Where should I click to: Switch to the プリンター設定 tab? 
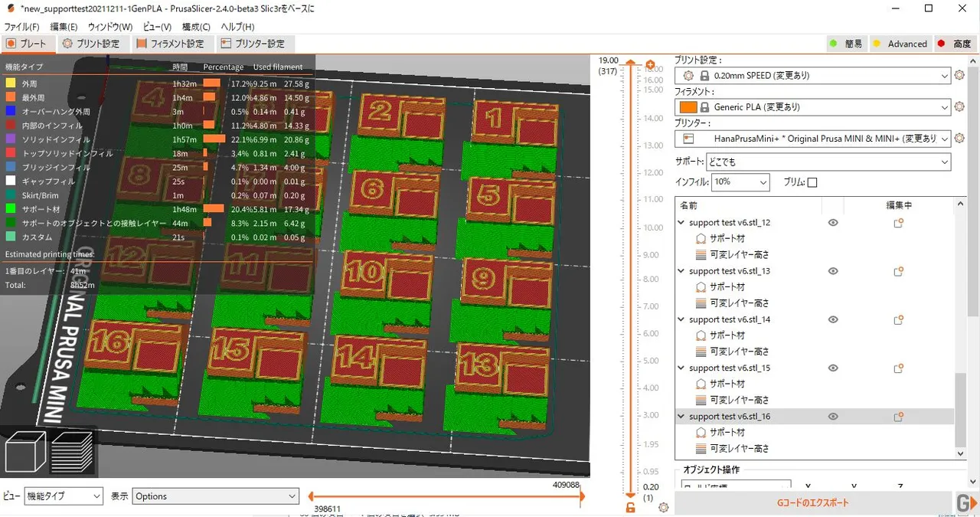[256, 44]
